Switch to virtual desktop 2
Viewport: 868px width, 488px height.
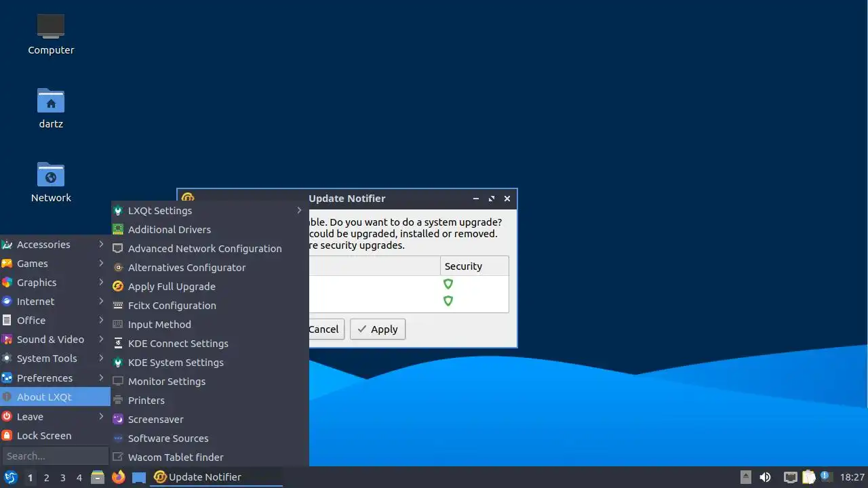pyautogui.click(x=46, y=478)
